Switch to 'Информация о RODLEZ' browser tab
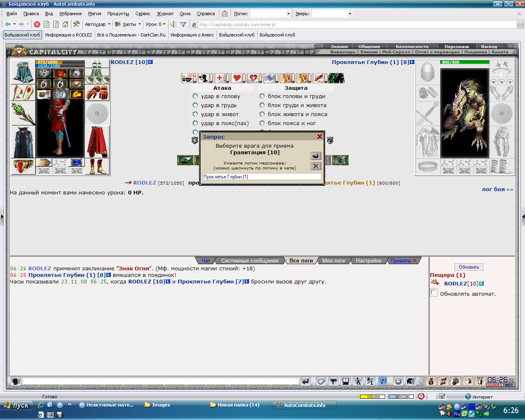525x420 pixels. click(68, 35)
